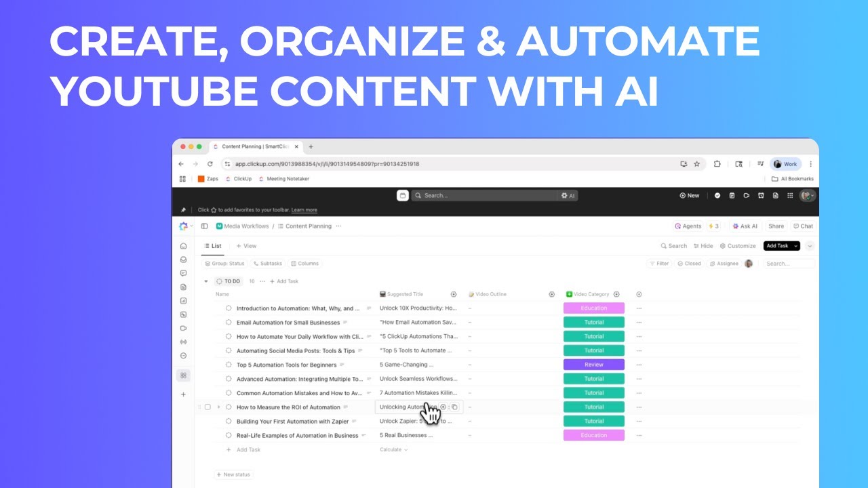The image size is (868, 488).
Task: Open the apps nine-dot grid icon
Action: pos(790,195)
